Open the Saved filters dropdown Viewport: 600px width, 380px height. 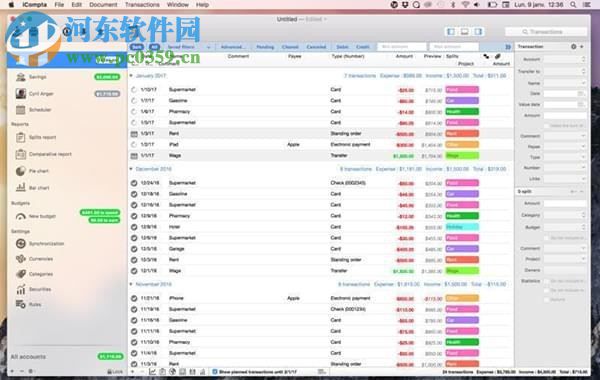click(x=189, y=47)
